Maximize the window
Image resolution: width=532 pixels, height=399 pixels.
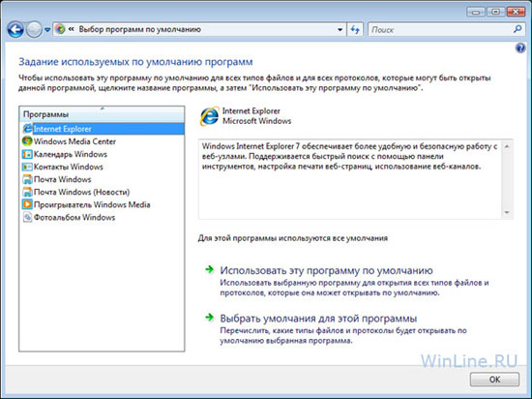tap(495, 13)
